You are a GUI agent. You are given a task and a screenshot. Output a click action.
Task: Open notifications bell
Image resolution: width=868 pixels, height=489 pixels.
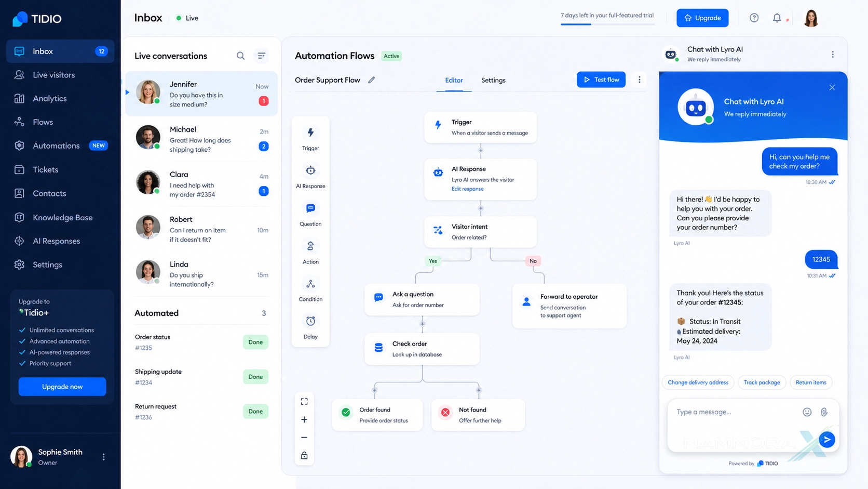[x=777, y=18]
